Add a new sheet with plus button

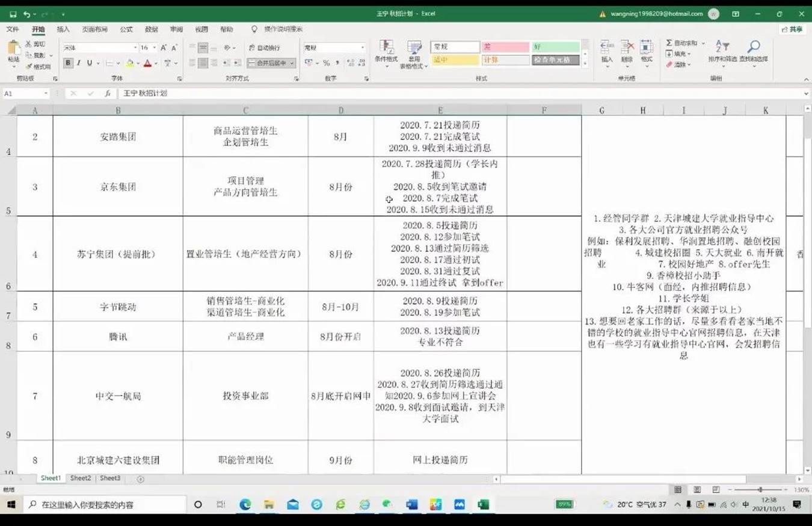point(140,479)
